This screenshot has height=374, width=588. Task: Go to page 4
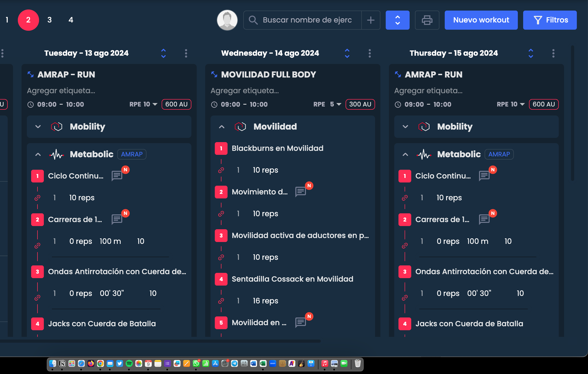pos(71,20)
